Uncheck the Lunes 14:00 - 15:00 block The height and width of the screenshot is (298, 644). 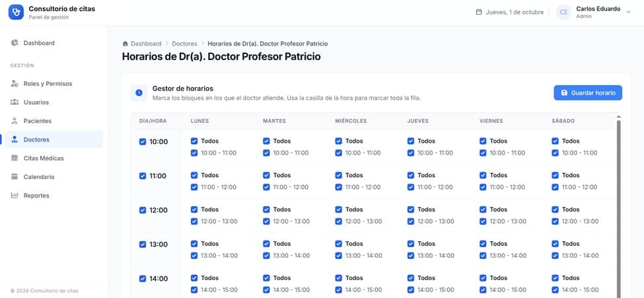pyautogui.click(x=194, y=290)
